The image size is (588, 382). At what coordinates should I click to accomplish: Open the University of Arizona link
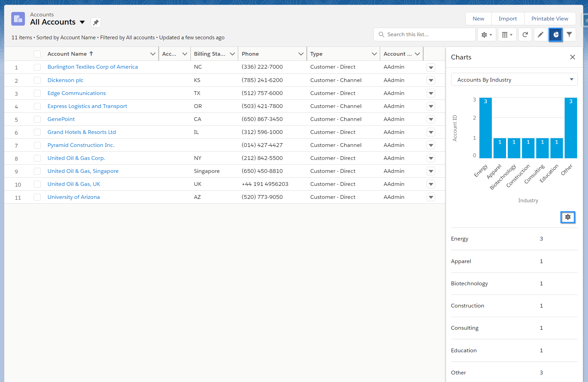(74, 197)
